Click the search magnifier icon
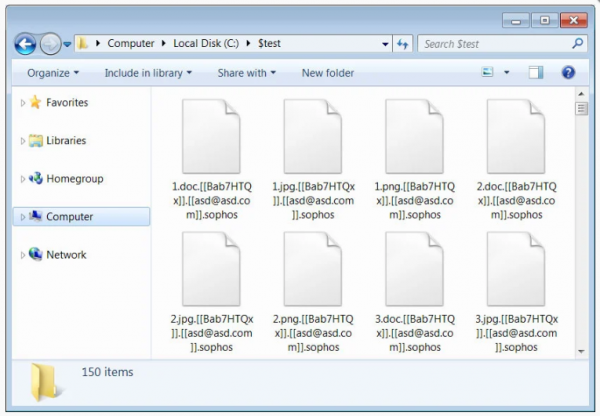Viewport: 600px width, 416px height. pyautogui.click(x=577, y=44)
